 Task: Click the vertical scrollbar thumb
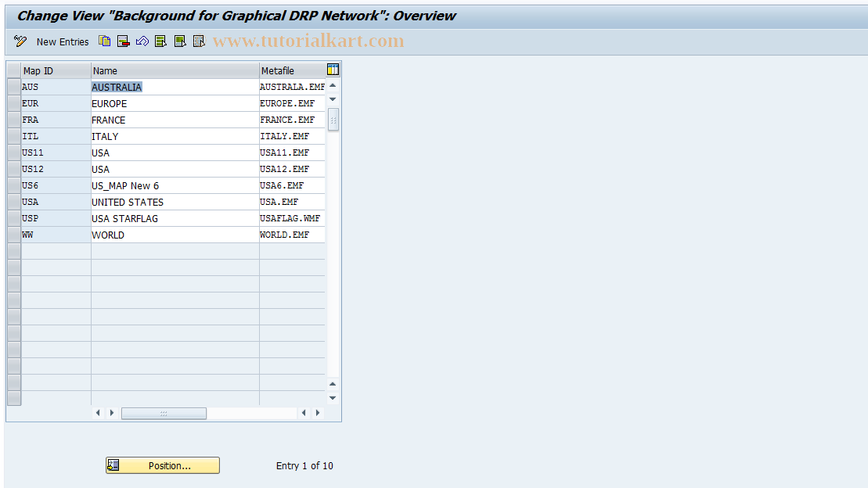[333, 120]
